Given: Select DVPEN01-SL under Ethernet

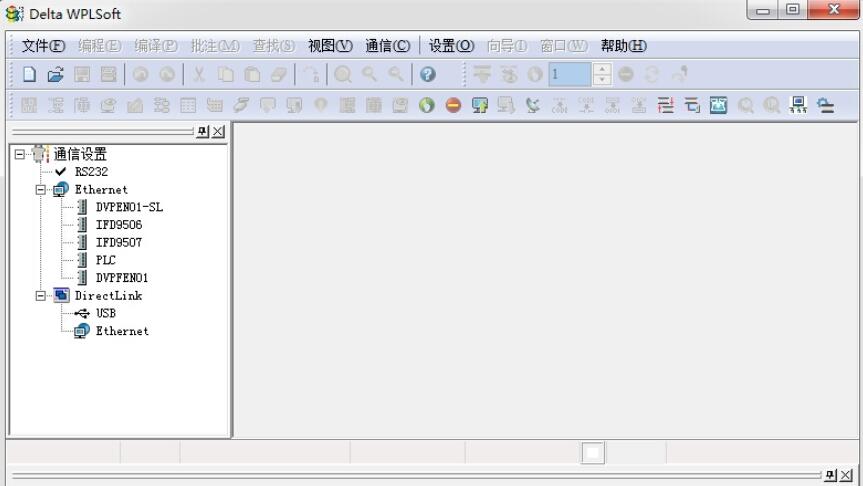Looking at the screenshot, I should coord(129,207).
